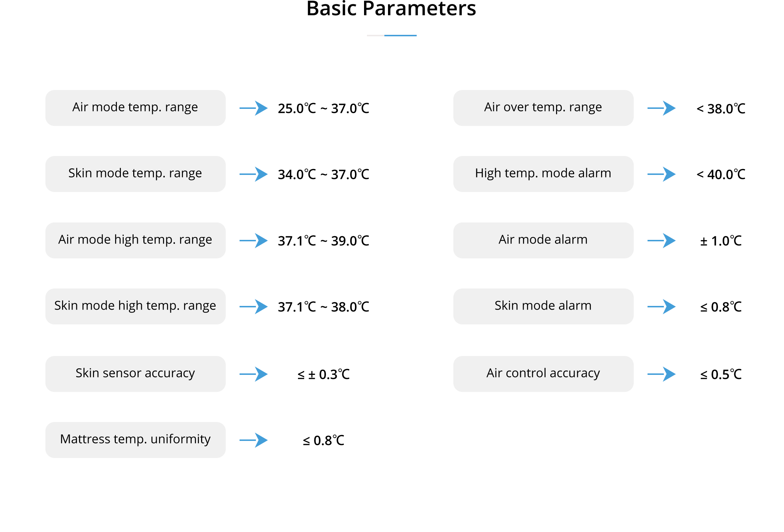Click the arrow beside Air mode temp. range
Viewport: 784px width, 532px height.
(x=254, y=108)
